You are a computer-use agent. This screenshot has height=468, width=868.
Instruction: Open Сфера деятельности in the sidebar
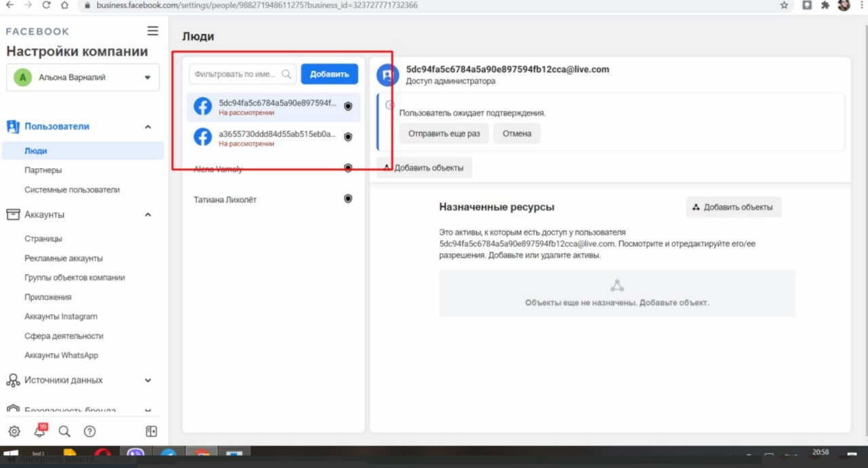[64, 336]
